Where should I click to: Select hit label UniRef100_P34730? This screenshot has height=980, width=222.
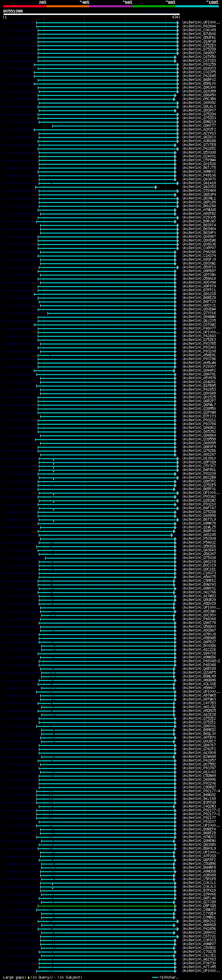pyautogui.click(x=199, y=963)
